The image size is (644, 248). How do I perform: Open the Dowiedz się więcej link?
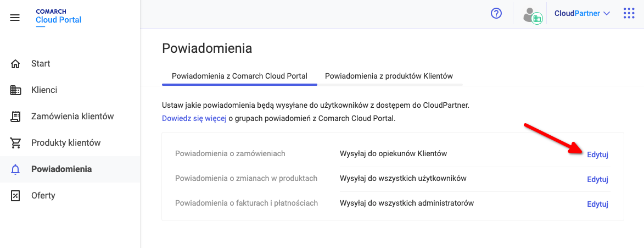(194, 119)
